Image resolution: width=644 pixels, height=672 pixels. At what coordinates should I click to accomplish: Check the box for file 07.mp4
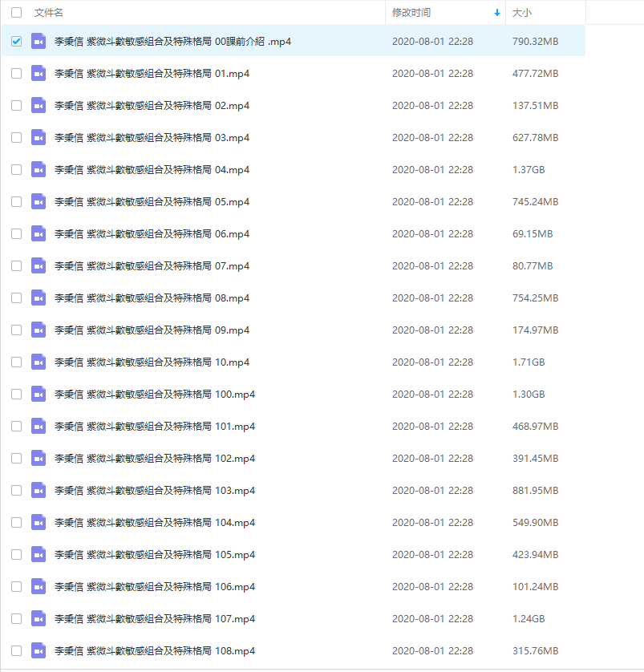pos(16,265)
